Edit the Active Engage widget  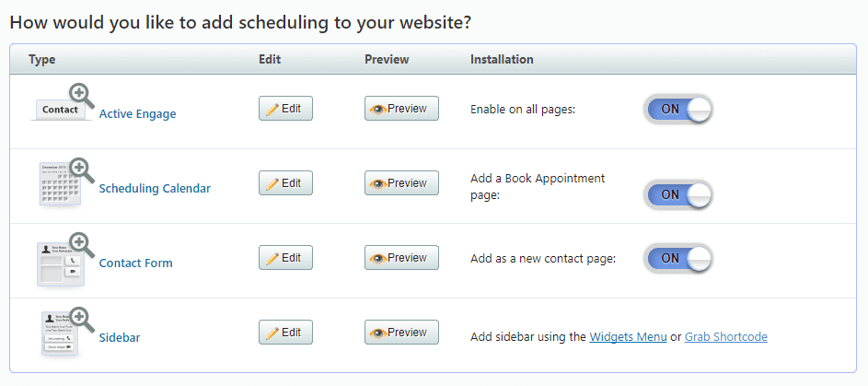285,109
